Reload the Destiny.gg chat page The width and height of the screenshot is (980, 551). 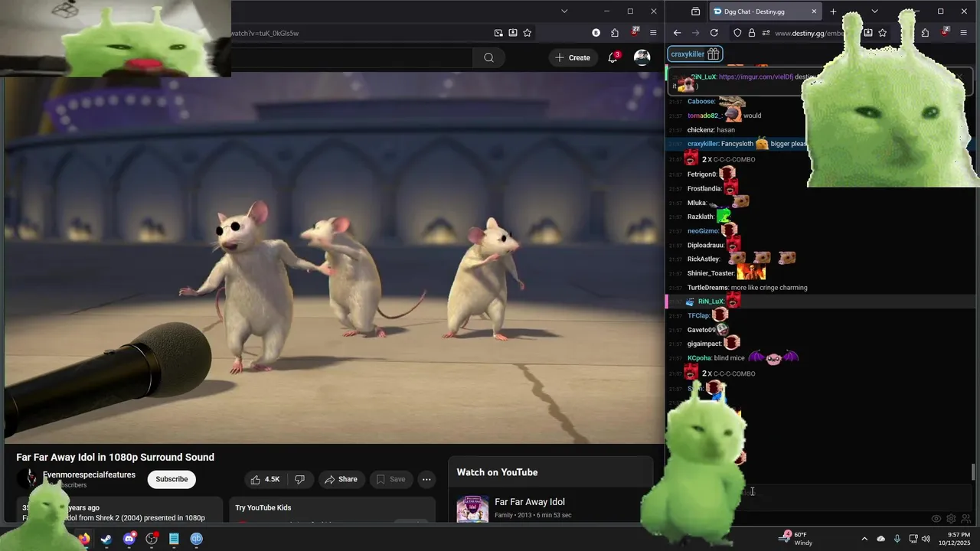pyautogui.click(x=714, y=33)
